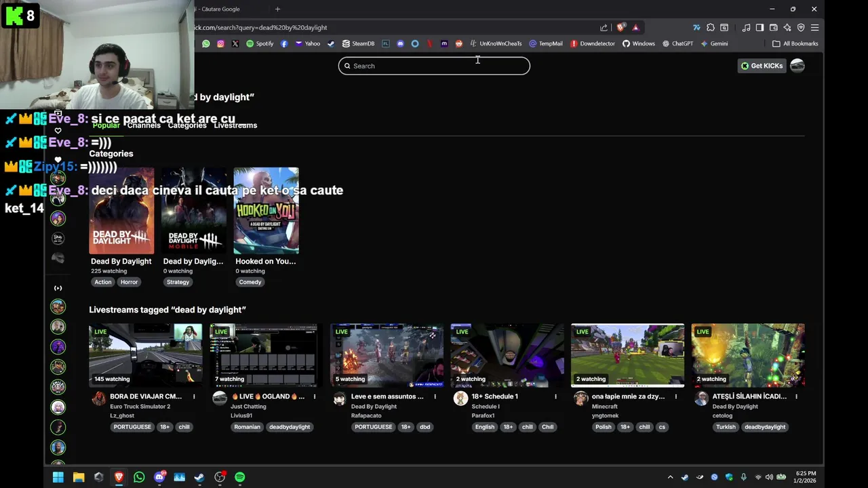Image resolution: width=868 pixels, height=488 pixels.
Task: Open options menu for BORA DE VIAJAR stream
Action: click(194, 396)
